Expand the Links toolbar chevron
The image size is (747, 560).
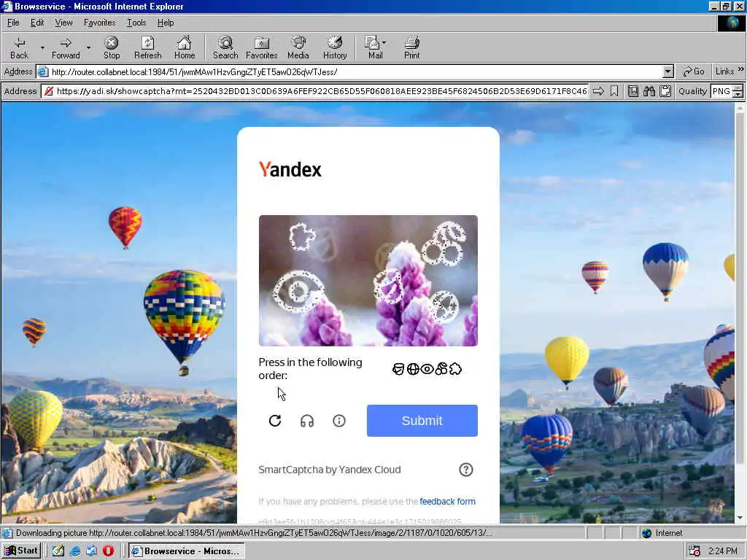point(741,69)
